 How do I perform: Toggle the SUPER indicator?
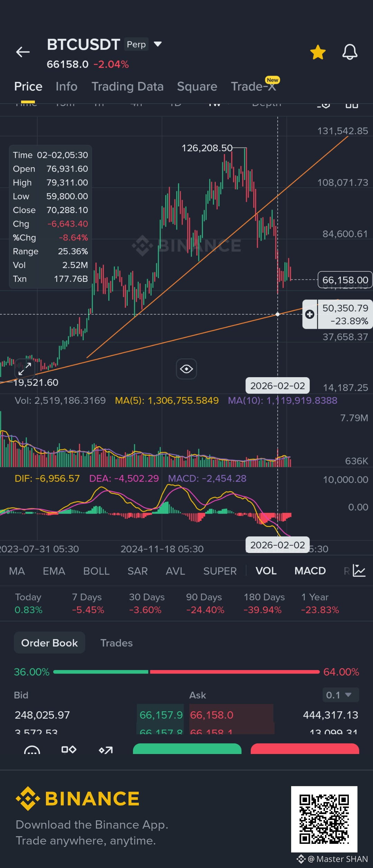pyautogui.click(x=220, y=571)
